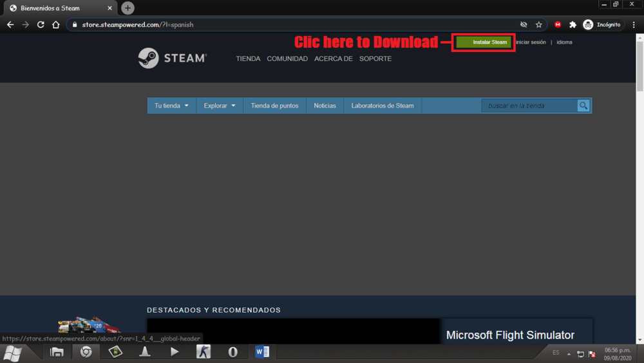
Task: Click the network tray icon
Action: coord(580,354)
